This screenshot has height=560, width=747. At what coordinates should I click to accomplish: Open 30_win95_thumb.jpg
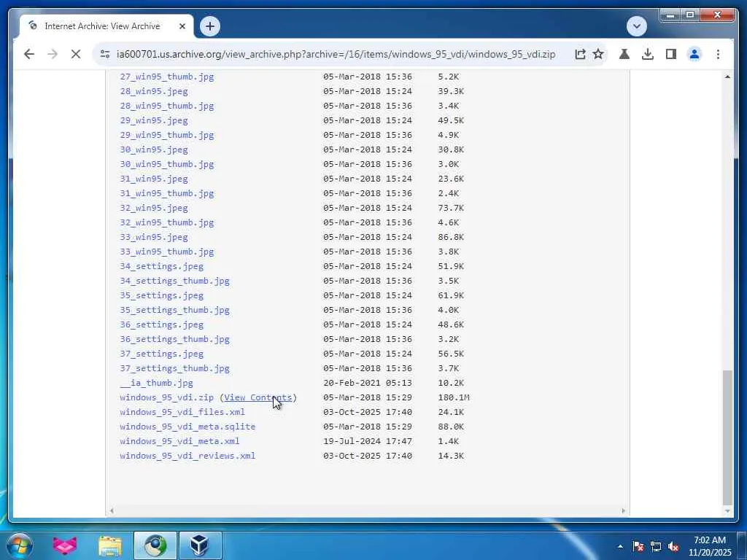(x=167, y=164)
